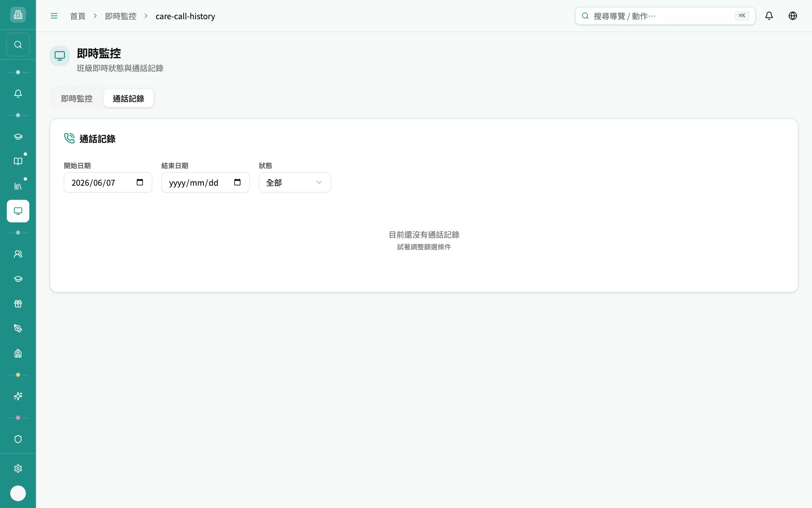This screenshot has width=812, height=508.
Task: Select the active monitor sidebar icon
Action: [18, 211]
